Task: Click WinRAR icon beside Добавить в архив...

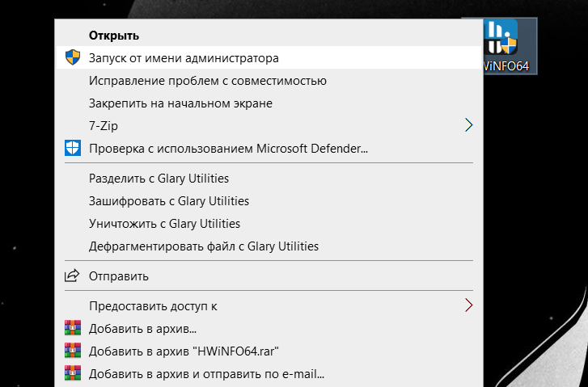Action: pos(73,328)
